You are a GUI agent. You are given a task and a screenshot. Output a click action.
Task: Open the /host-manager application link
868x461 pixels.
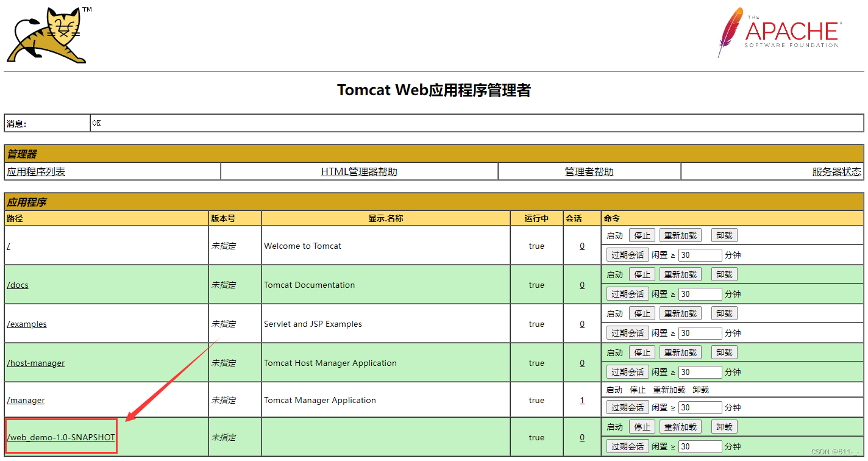click(36, 363)
